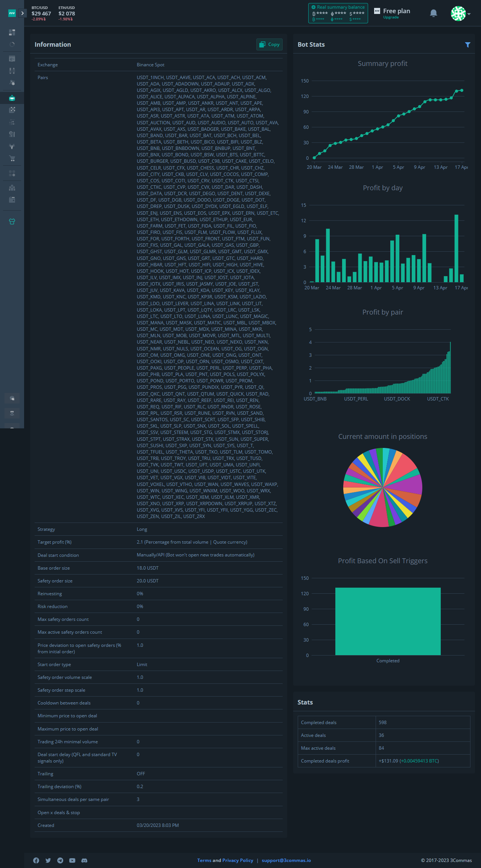Viewport: 481px width, 868px height.
Task: Click the Completed deals value 598
Action: 383,723
